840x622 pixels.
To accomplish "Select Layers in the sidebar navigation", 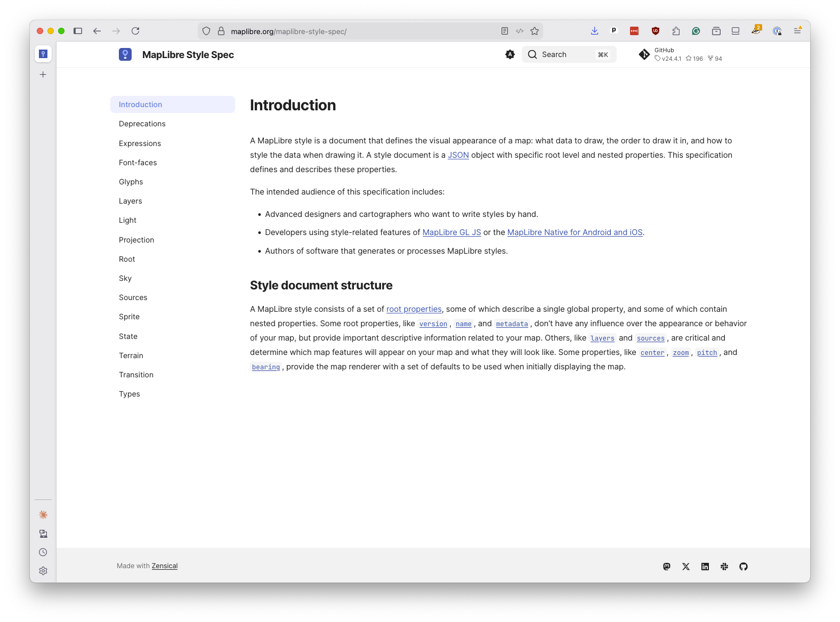I will click(x=131, y=201).
